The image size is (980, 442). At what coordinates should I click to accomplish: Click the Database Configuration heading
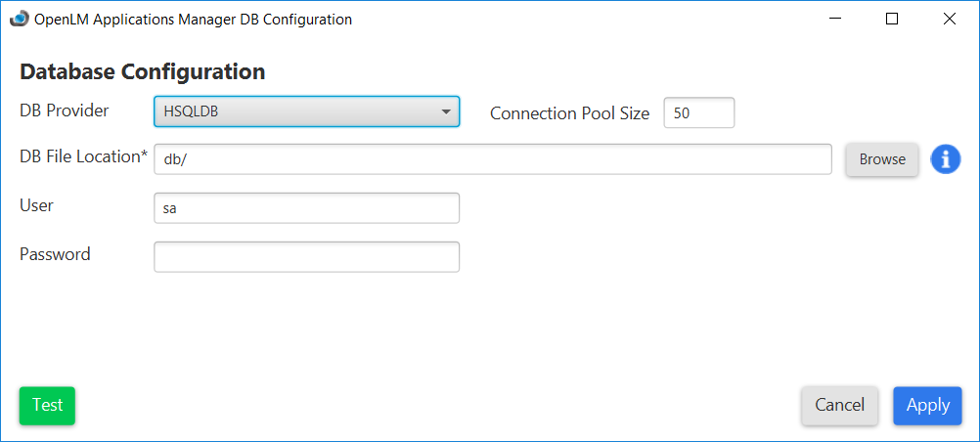tap(143, 71)
